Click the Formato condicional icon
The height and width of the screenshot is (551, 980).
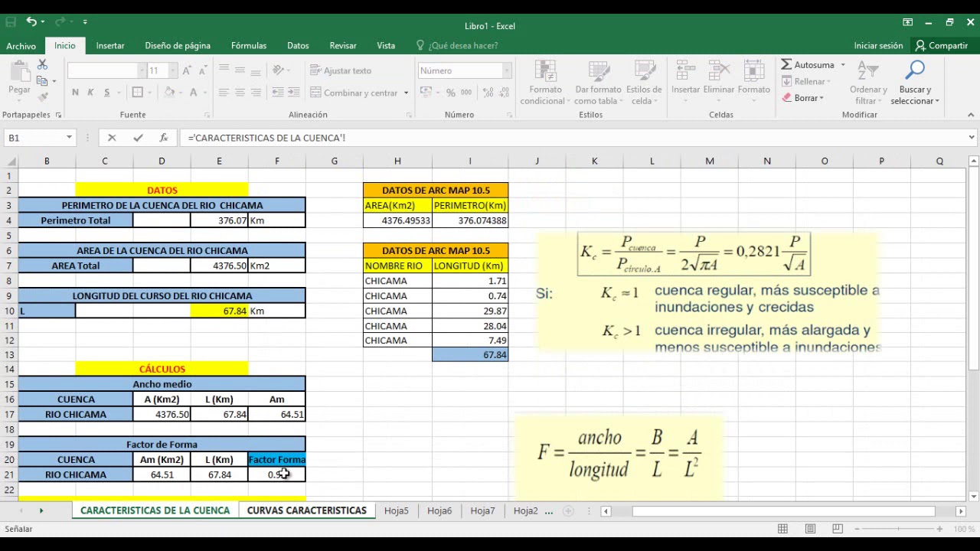pyautogui.click(x=546, y=70)
